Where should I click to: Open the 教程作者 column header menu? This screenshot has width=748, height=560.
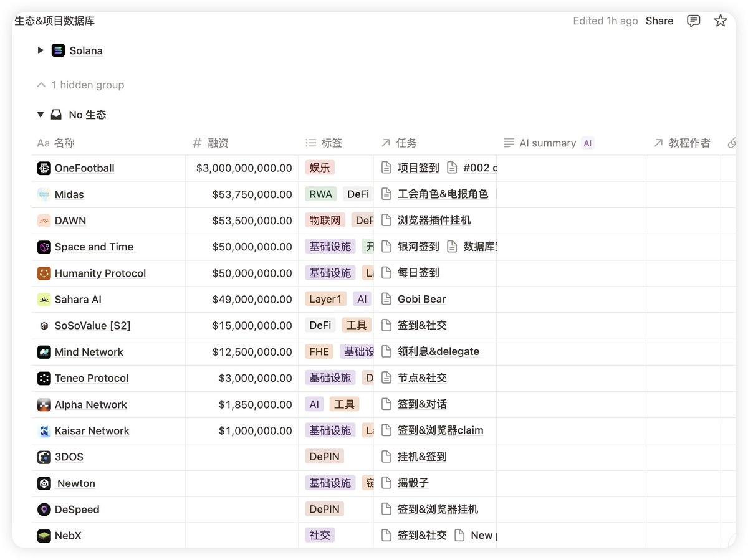click(684, 143)
